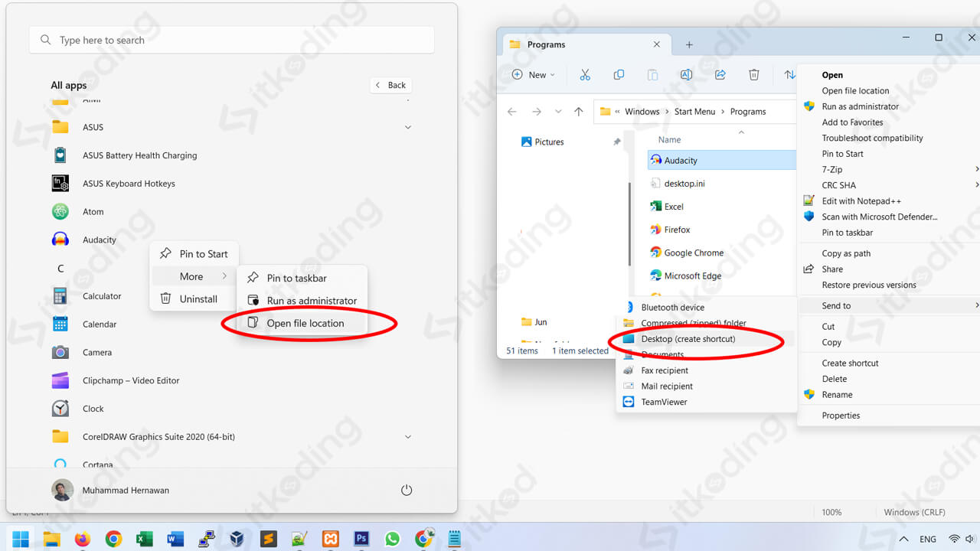Select the Google Chrome shortcut file
The image size is (980, 551).
(693, 253)
